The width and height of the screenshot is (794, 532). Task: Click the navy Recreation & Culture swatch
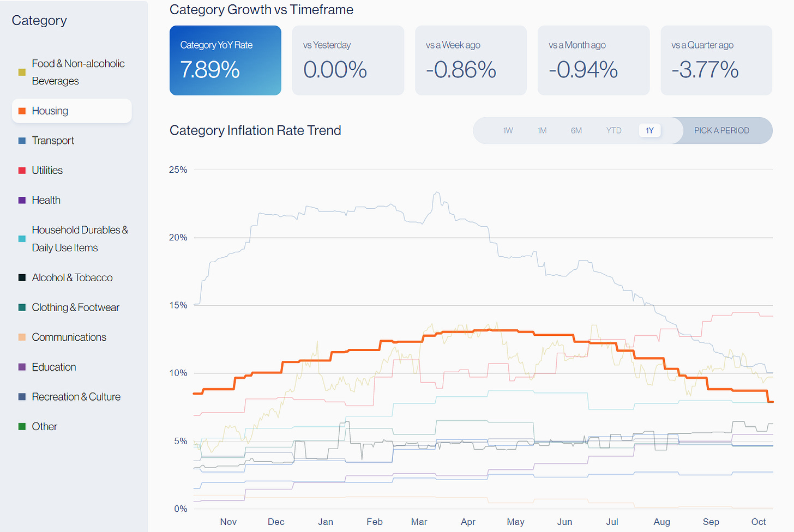[22, 397]
